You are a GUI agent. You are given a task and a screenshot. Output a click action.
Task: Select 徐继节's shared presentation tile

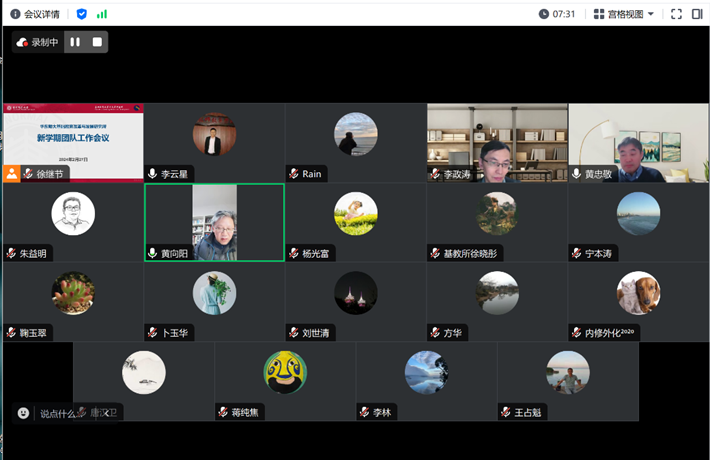[x=73, y=143]
